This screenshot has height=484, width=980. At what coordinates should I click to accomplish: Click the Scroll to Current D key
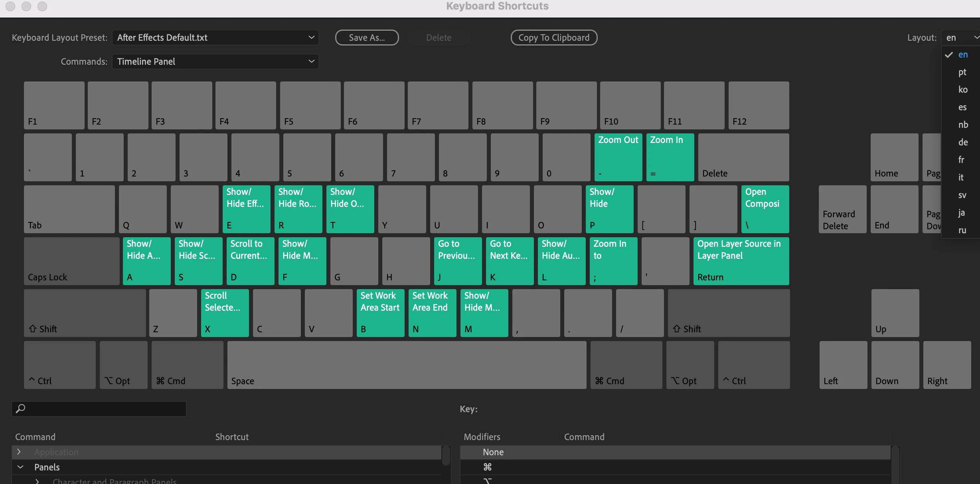pyautogui.click(x=250, y=261)
